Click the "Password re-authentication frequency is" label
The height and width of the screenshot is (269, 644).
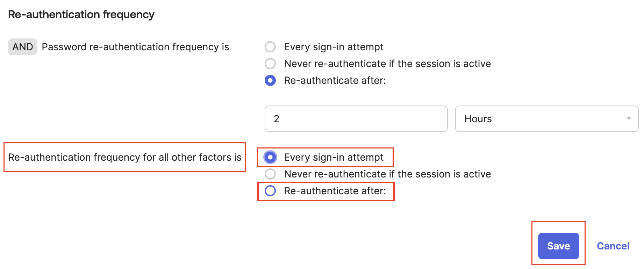click(135, 47)
